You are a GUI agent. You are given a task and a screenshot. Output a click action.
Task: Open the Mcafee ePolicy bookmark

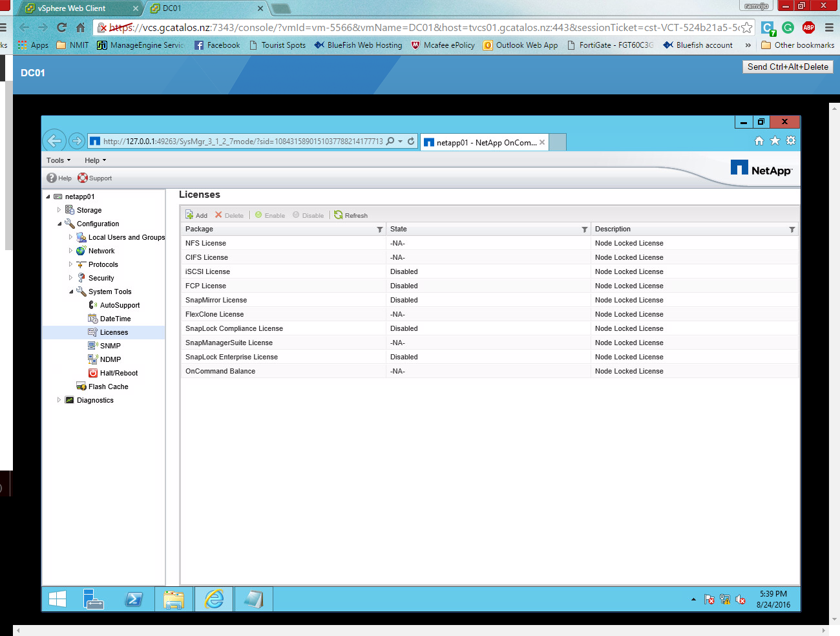tap(443, 45)
